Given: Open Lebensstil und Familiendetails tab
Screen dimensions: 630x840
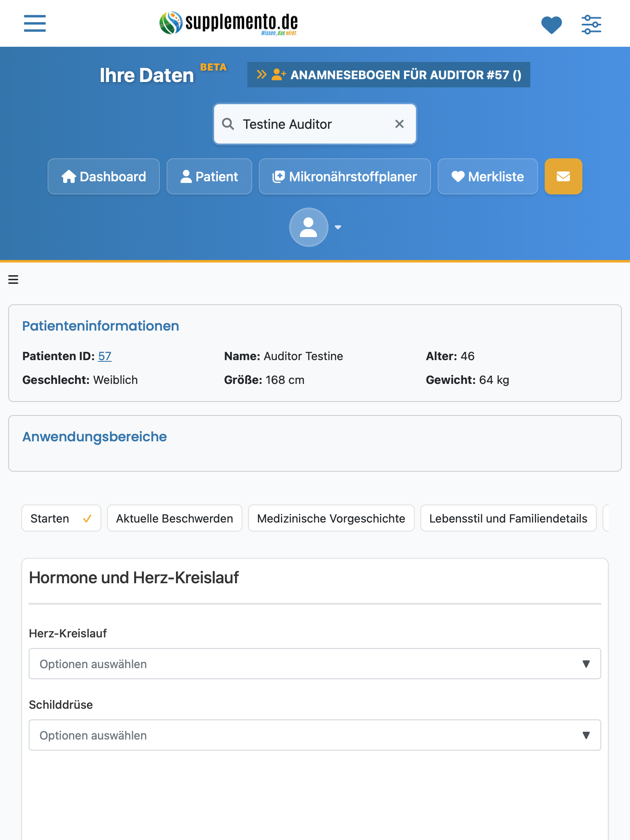Looking at the screenshot, I should [x=509, y=518].
